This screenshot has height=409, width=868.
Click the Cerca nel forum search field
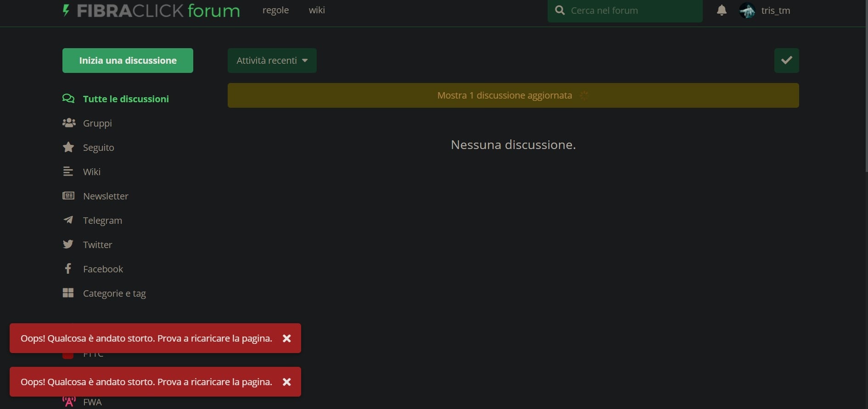point(631,11)
